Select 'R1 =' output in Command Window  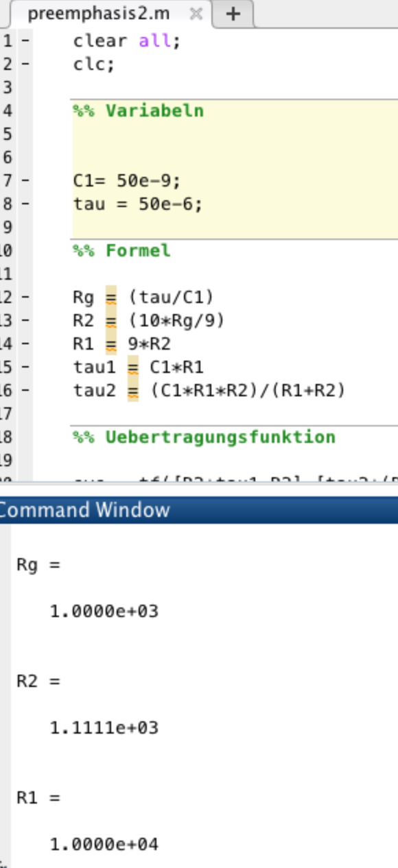point(38,798)
